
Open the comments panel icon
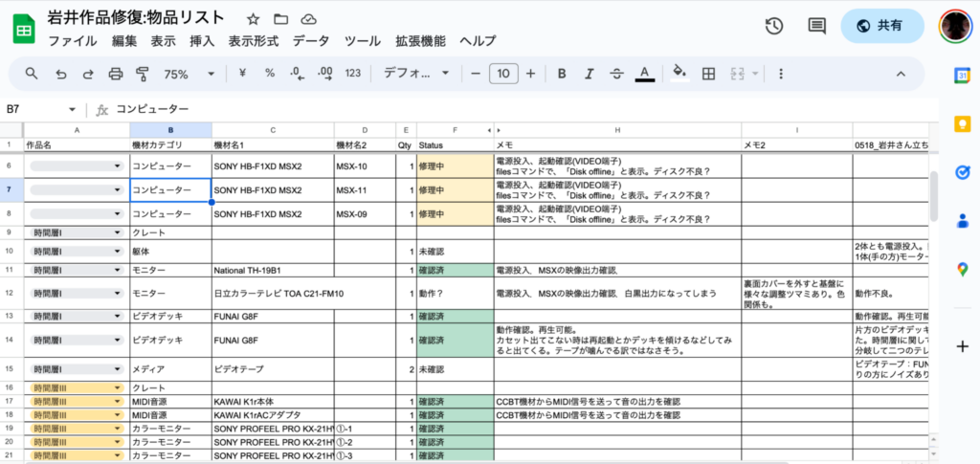pyautogui.click(x=815, y=26)
